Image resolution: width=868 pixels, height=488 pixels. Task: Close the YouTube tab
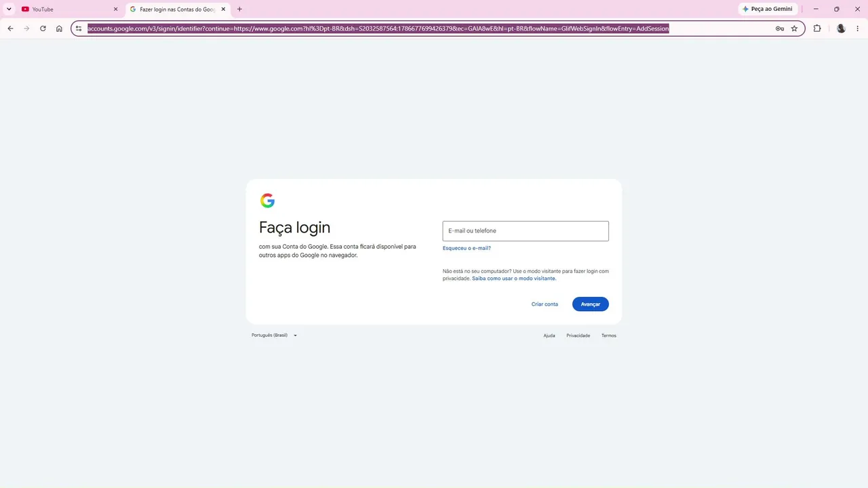115,9
